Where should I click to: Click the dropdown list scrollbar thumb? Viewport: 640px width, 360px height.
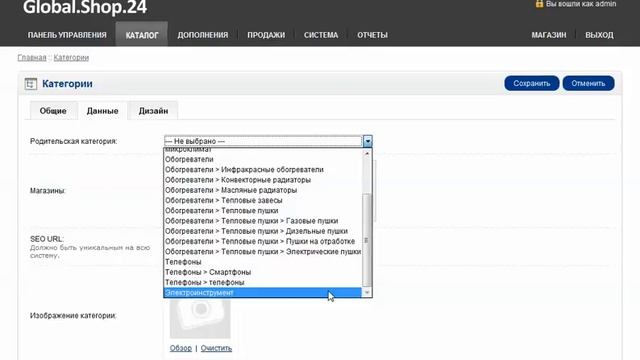367,240
